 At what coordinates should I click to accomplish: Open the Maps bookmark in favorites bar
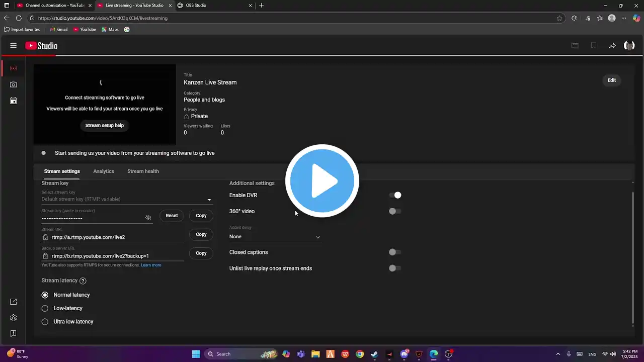(110, 30)
